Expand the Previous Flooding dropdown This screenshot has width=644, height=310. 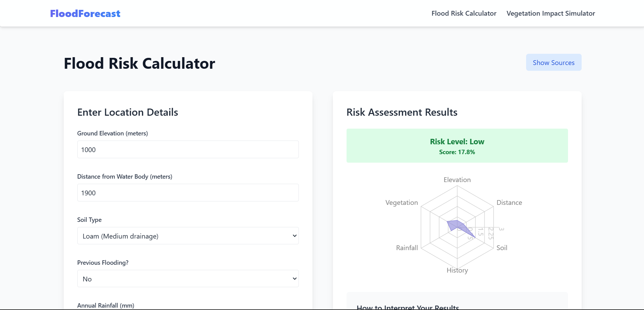[188, 279]
